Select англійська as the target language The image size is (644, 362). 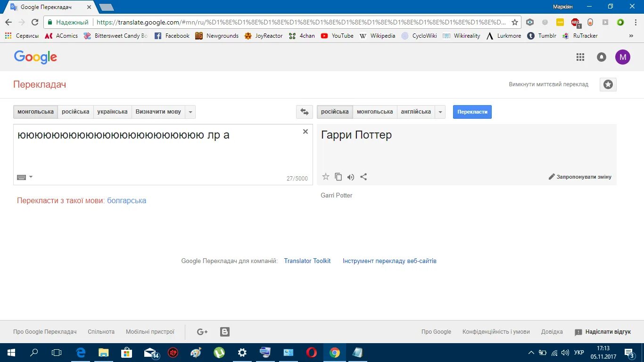(x=416, y=112)
